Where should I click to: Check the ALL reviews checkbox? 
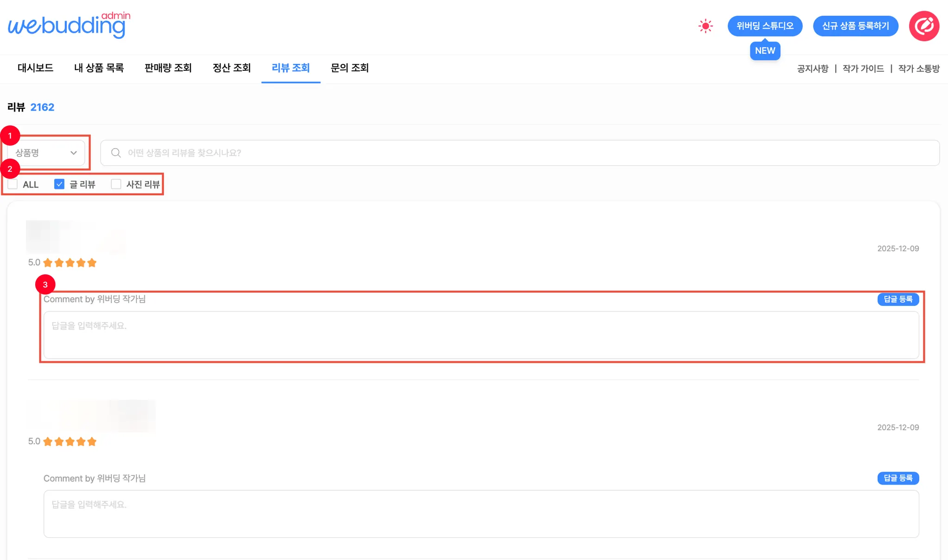pos(13,184)
